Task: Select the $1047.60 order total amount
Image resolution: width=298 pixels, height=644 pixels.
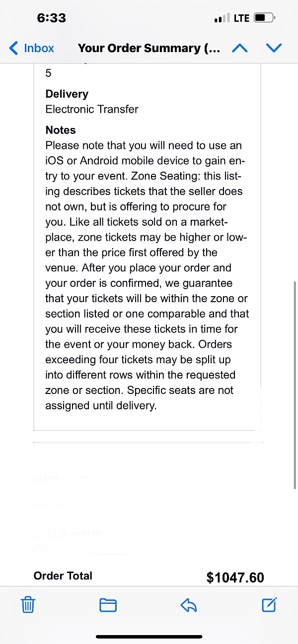Action: point(235,577)
